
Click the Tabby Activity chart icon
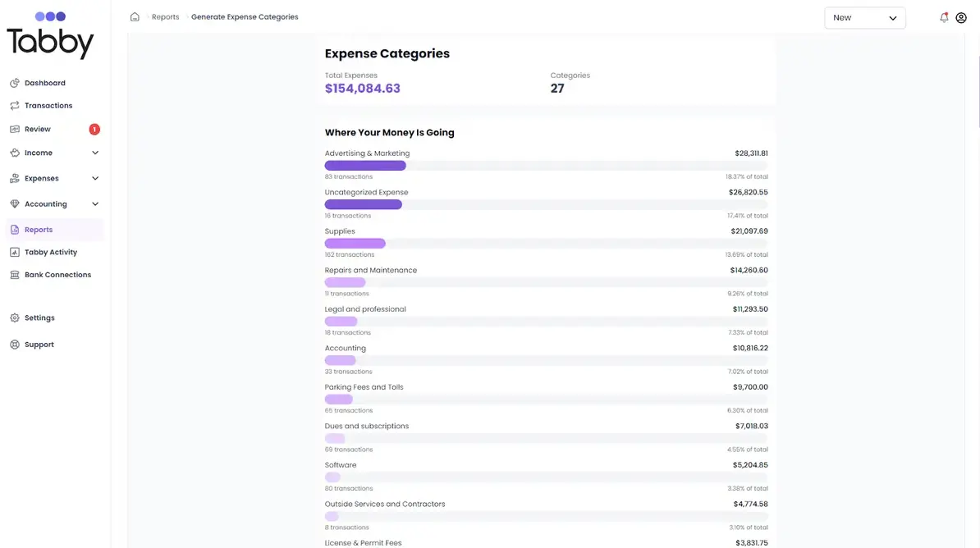click(15, 252)
